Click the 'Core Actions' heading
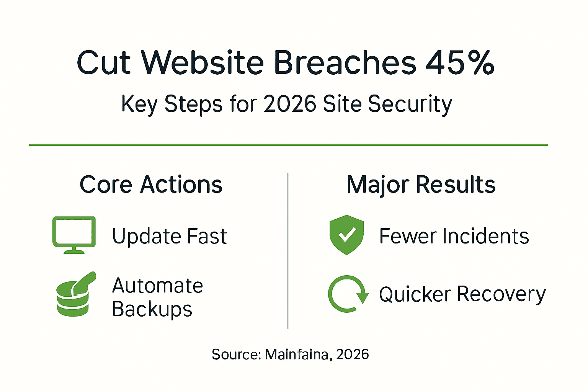 151,185
